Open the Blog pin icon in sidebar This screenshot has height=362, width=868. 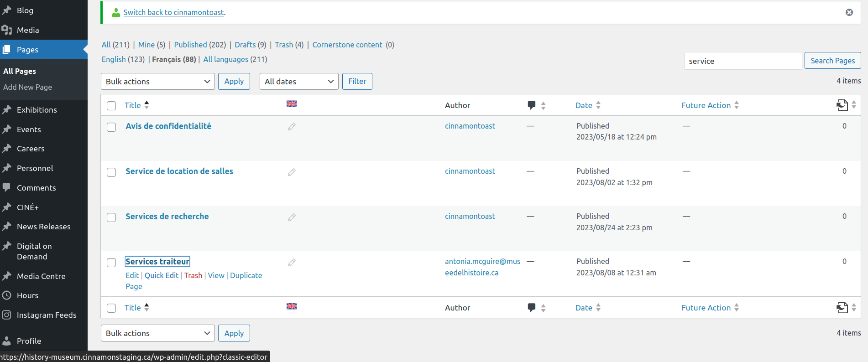point(7,10)
